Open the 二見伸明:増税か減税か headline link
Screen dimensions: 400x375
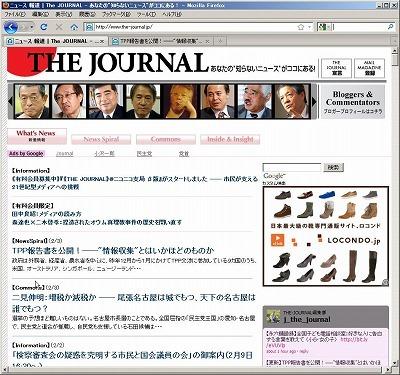coord(134,303)
